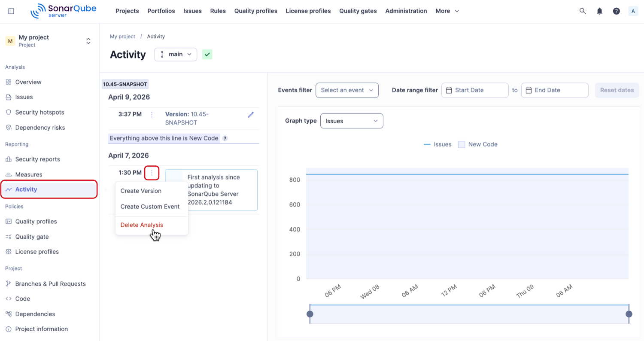Click the Dependencies sidebar icon

coord(8,314)
